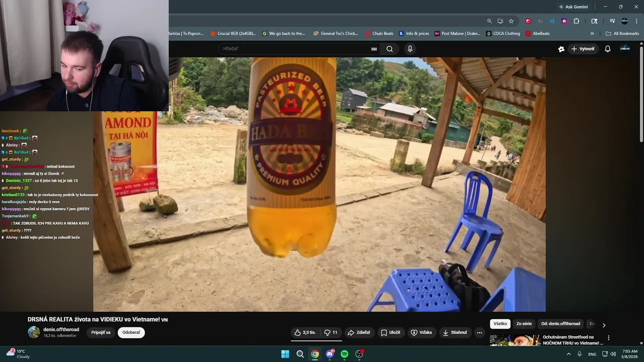Open the Chrome three-dot menu

coord(636,21)
